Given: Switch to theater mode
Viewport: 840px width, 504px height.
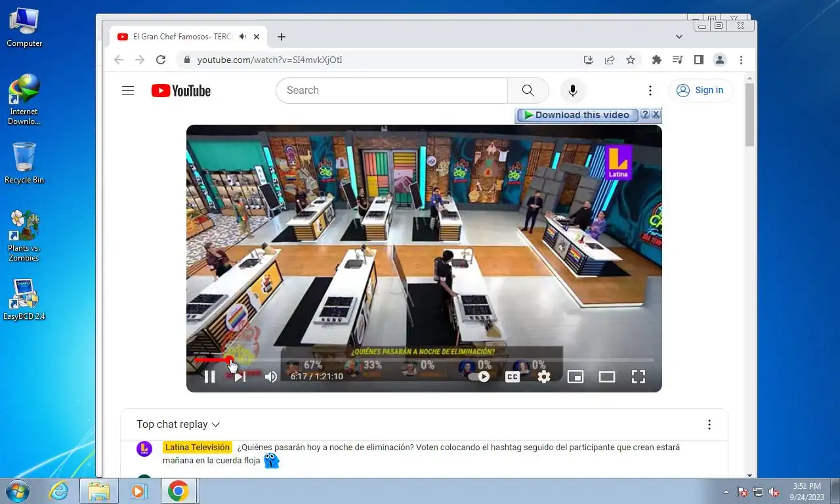Looking at the screenshot, I should [607, 377].
